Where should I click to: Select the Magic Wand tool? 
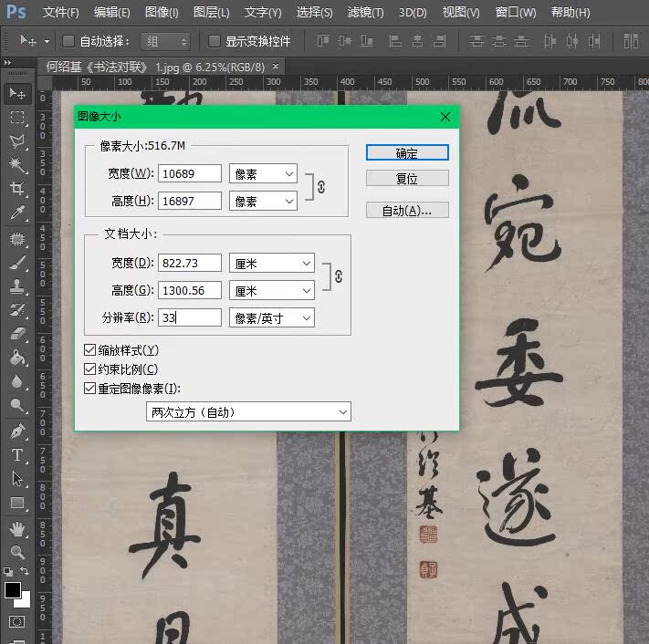[17, 165]
